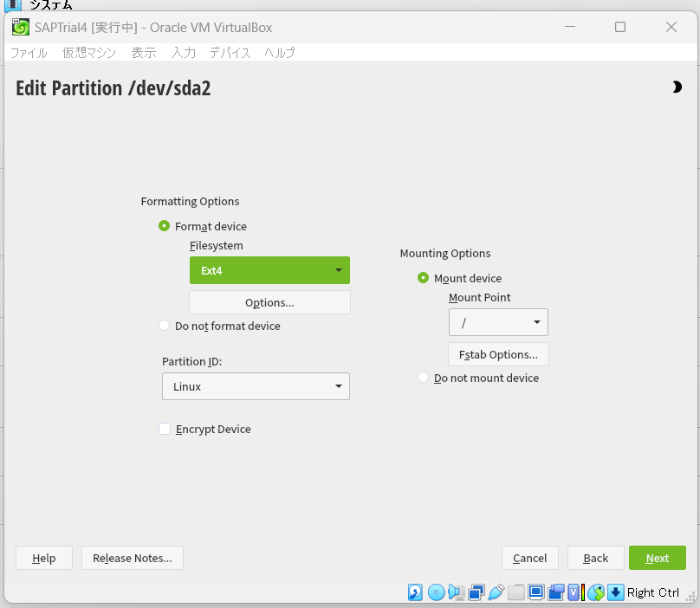Expand the Mount Point combo box
The width and height of the screenshot is (700, 608).
pos(498,322)
